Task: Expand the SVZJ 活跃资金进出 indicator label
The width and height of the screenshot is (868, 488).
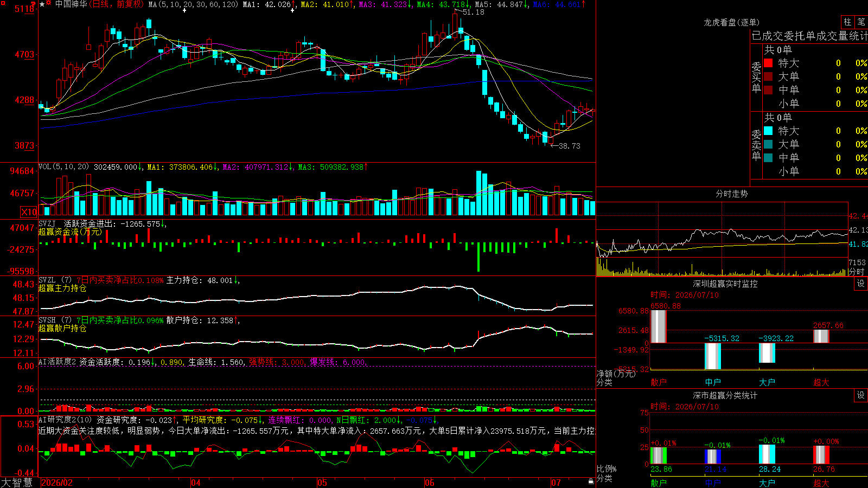Action: (x=101, y=223)
